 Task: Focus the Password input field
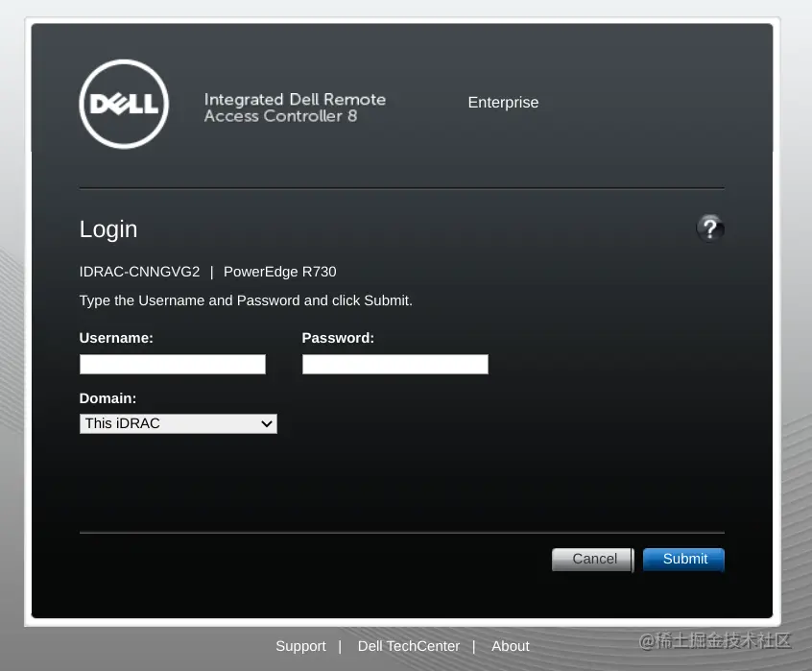tap(395, 364)
